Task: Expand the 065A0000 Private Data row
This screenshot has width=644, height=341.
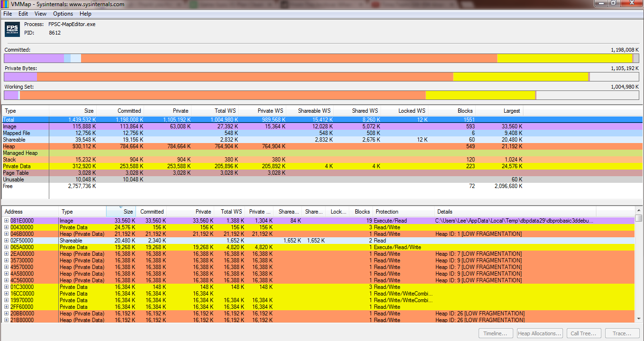Action: (x=7, y=247)
